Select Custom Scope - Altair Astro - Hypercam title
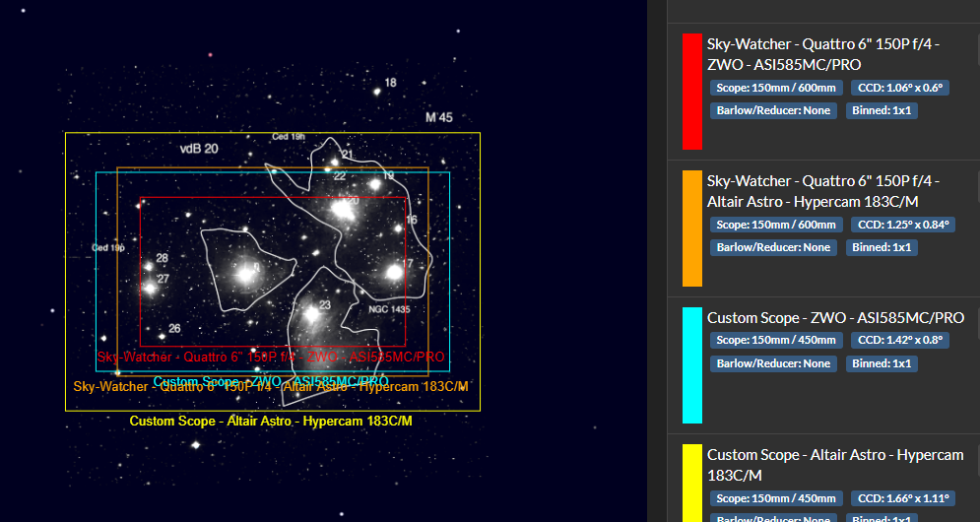The height and width of the screenshot is (522, 980). (835, 465)
